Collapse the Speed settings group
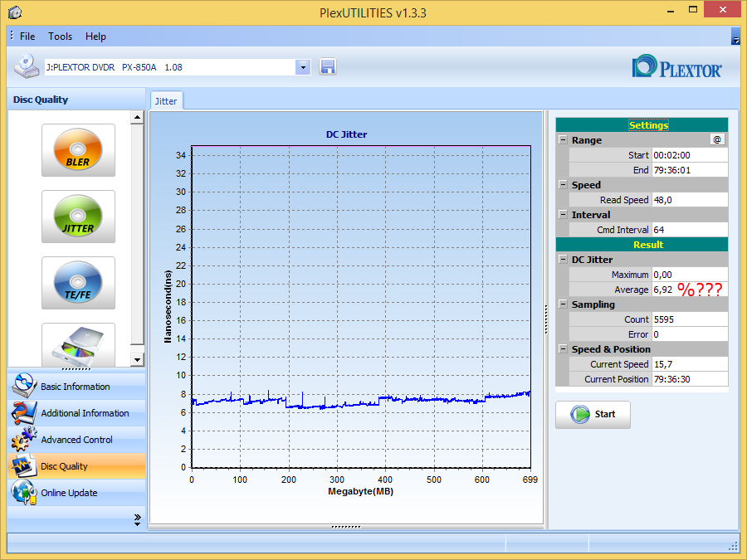Viewport: 747px width, 560px height. [563, 185]
